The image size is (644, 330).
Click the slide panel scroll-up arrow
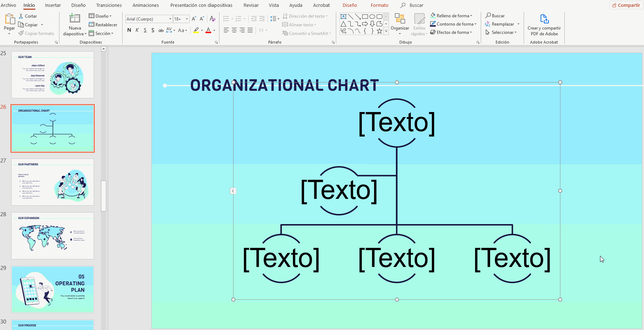click(x=103, y=49)
